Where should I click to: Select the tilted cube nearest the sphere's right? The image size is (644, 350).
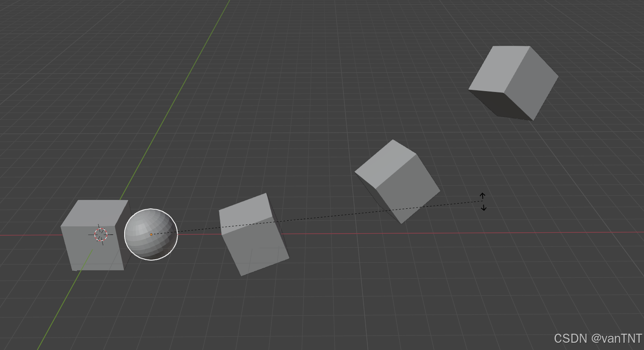(253, 234)
